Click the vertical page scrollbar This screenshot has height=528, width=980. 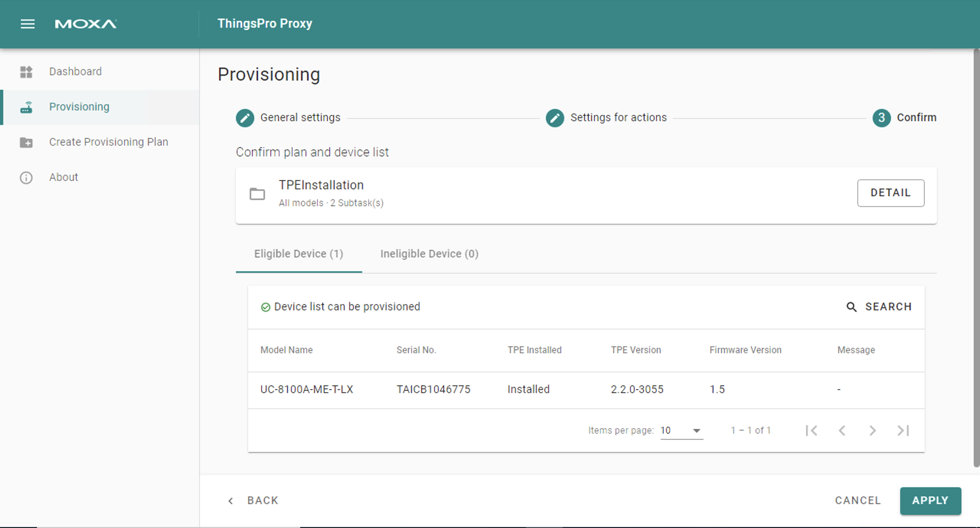point(977,258)
